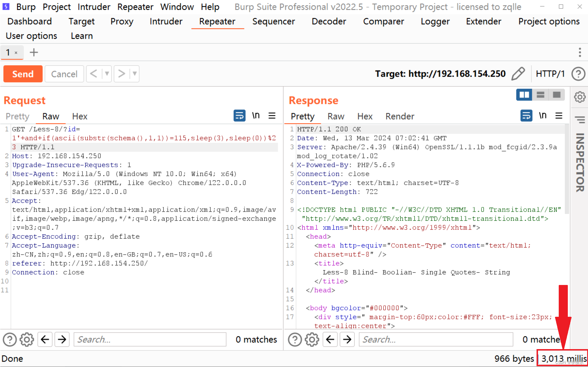
Task: Switch to the Extender tab
Action: pyautogui.click(x=484, y=22)
